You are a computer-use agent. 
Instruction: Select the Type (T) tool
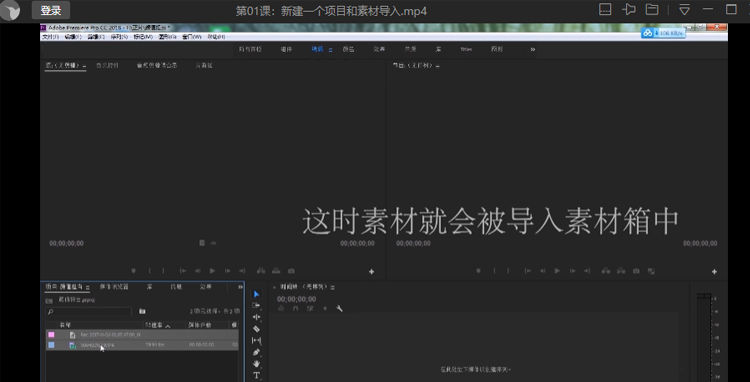[256, 375]
